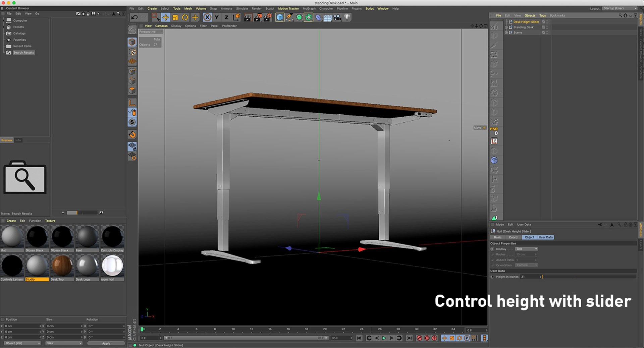This screenshot has height=348, width=644.
Task: Toggle Parameter keyframe recording P button
Action: click(467, 338)
